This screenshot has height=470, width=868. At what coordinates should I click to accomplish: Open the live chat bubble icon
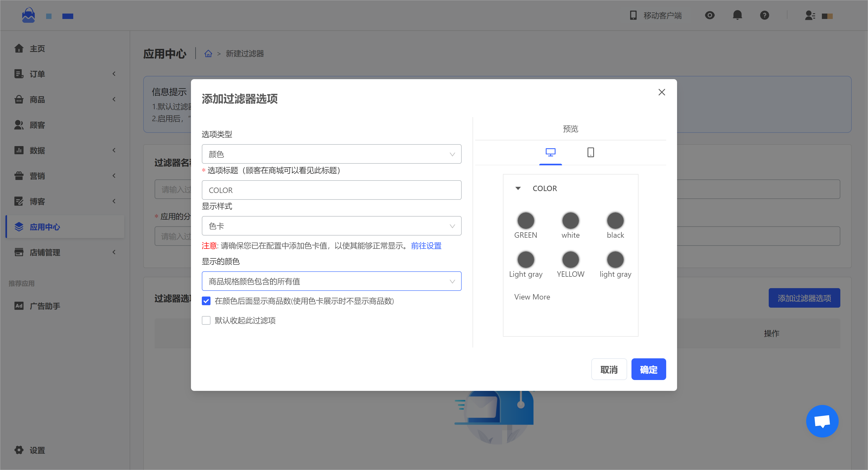(x=822, y=421)
